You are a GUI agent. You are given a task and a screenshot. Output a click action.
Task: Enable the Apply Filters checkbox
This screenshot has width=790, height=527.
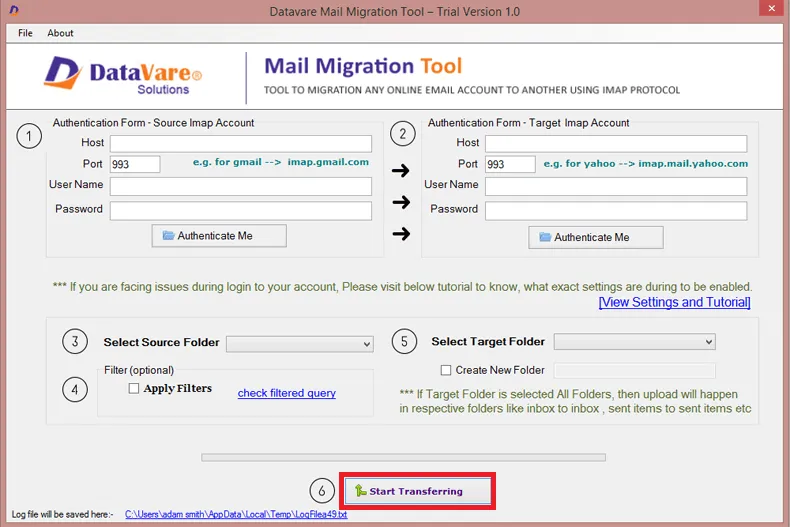[x=134, y=388]
